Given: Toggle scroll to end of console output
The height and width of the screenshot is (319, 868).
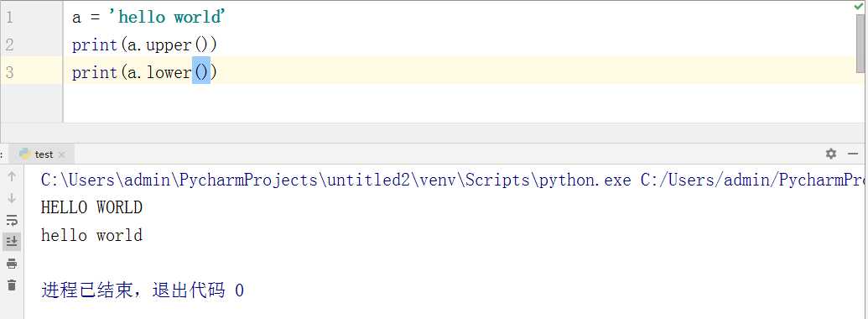Looking at the screenshot, I should 12,241.
